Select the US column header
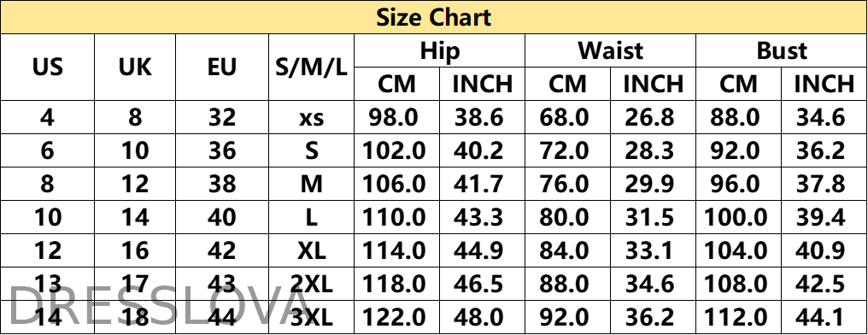The height and width of the screenshot is (335, 868). (x=48, y=67)
